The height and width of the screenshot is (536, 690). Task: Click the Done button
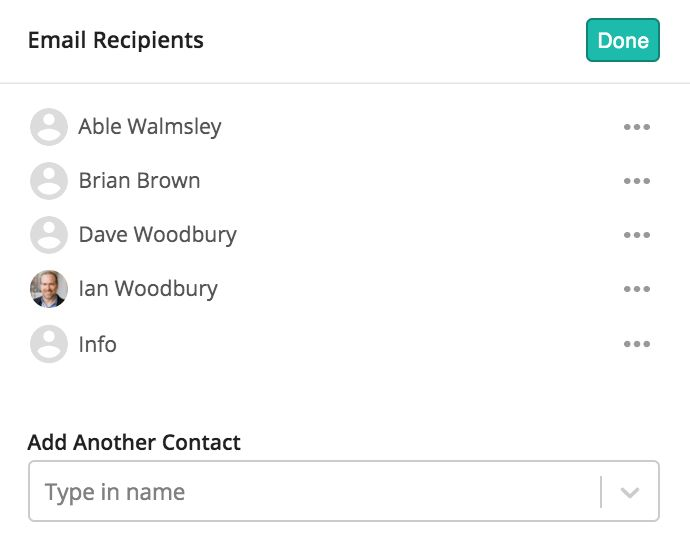point(623,40)
